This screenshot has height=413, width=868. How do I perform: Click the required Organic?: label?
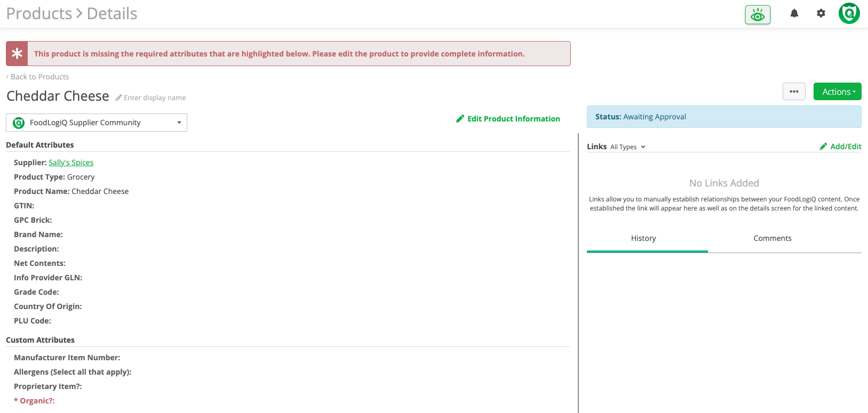pos(34,401)
